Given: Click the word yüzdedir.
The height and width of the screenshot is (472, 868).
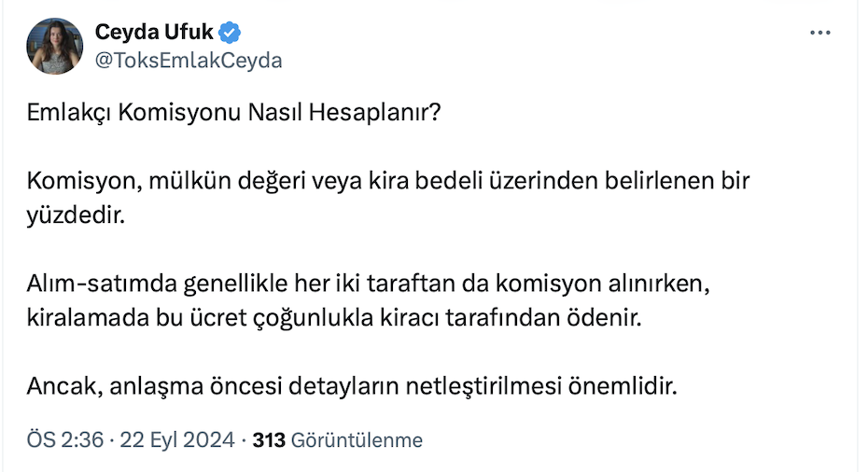Looking at the screenshot, I should coord(75,216).
